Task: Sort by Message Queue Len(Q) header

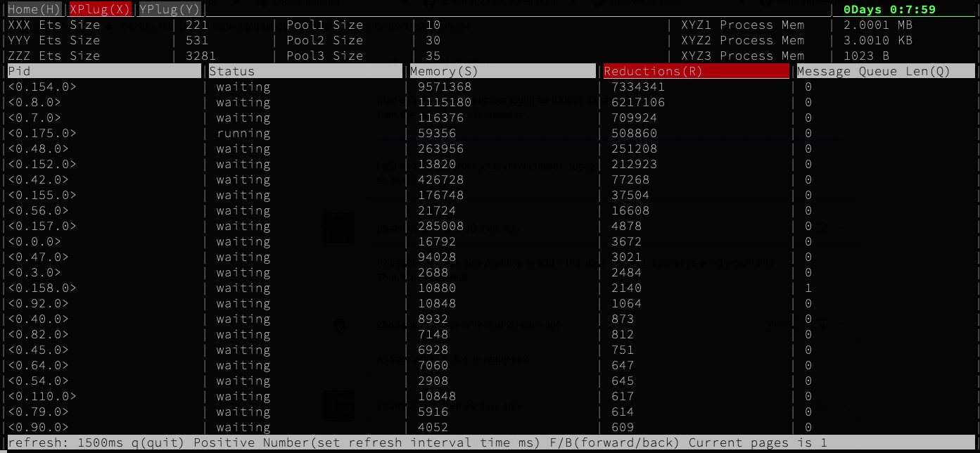Action: tap(885, 71)
